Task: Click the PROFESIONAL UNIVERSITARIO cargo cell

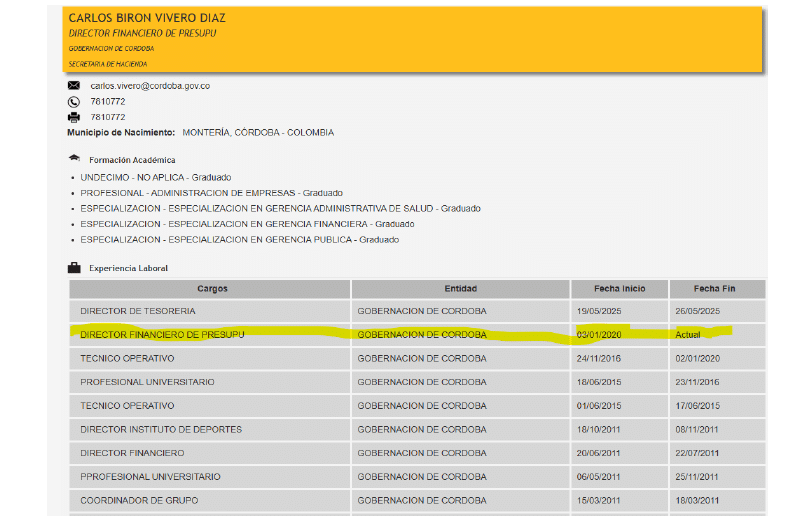Action: [x=210, y=382]
